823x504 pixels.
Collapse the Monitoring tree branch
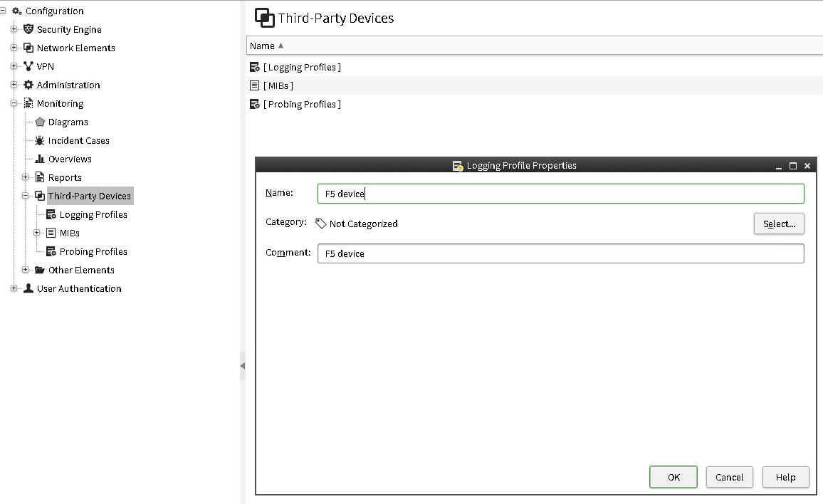15,103
